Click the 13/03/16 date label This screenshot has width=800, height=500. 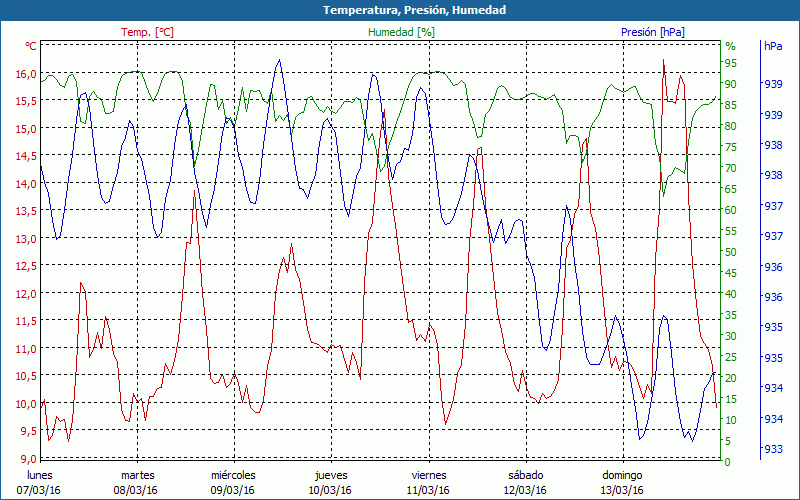point(622,490)
